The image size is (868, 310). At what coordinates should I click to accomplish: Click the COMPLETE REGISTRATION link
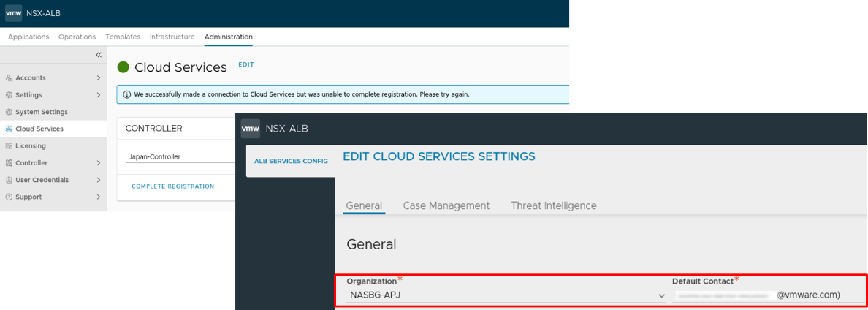pyautogui.click(x=172, y=186)
